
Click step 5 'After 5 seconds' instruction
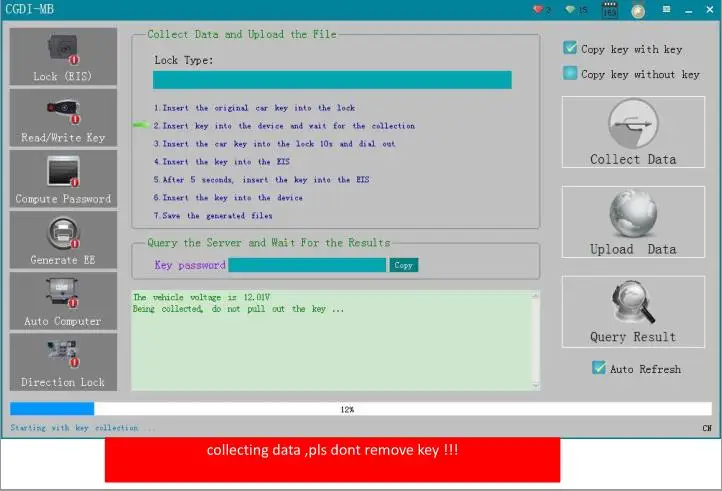pos(261,180)
